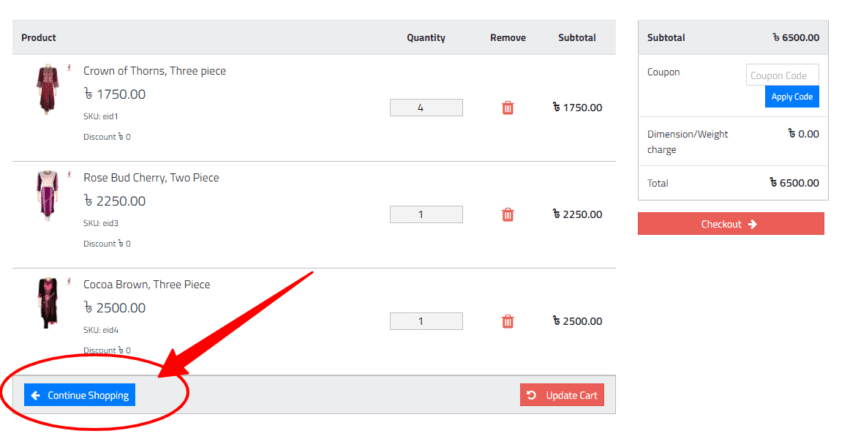Open Cocoa Brown product thumbnail
The height and width of the screenshot is (439, 850).
click(48, 303)
